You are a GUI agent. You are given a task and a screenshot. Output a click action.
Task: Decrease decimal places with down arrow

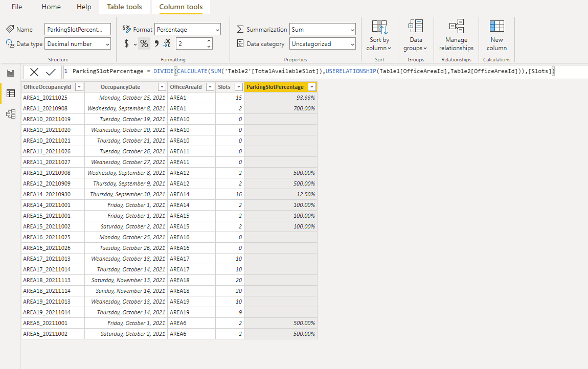click(x=209, y=47)
